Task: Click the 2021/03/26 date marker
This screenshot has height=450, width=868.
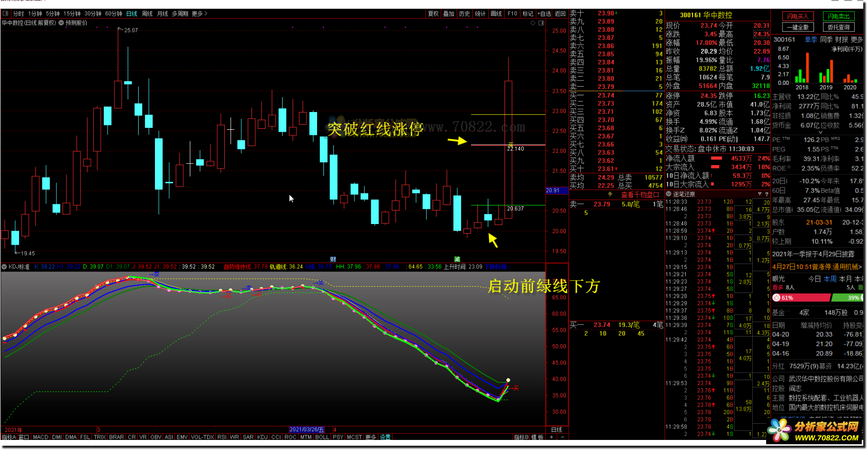Action: (307, 429)
